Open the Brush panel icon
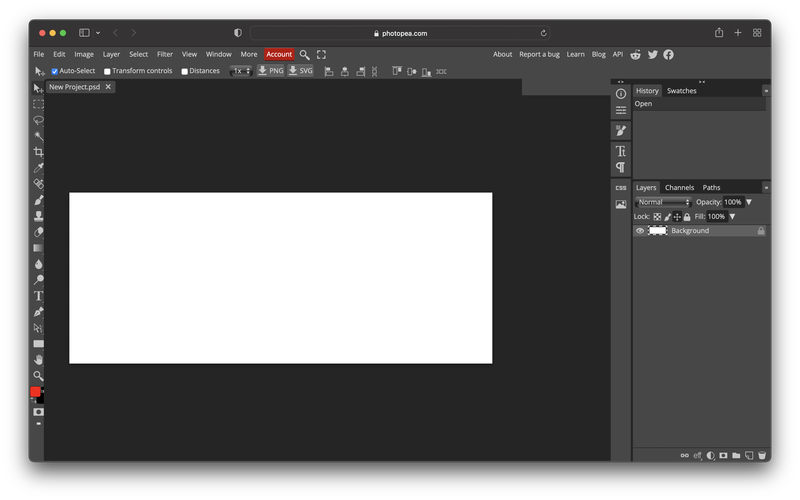Screen dimensions: 800x500 coord(621,131)
